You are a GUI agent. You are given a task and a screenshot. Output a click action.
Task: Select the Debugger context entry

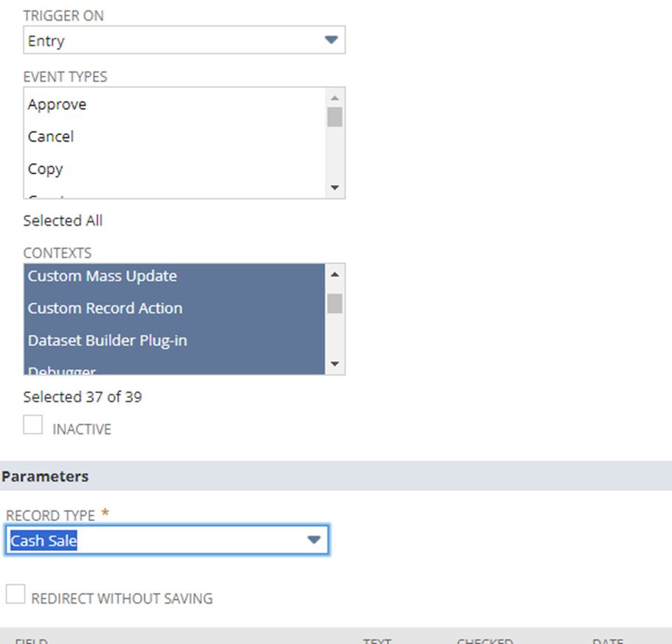coord(62,370)
